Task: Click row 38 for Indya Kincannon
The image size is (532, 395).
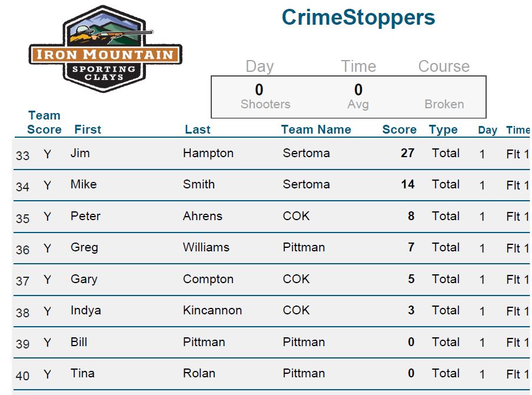Action: [271, 311]
